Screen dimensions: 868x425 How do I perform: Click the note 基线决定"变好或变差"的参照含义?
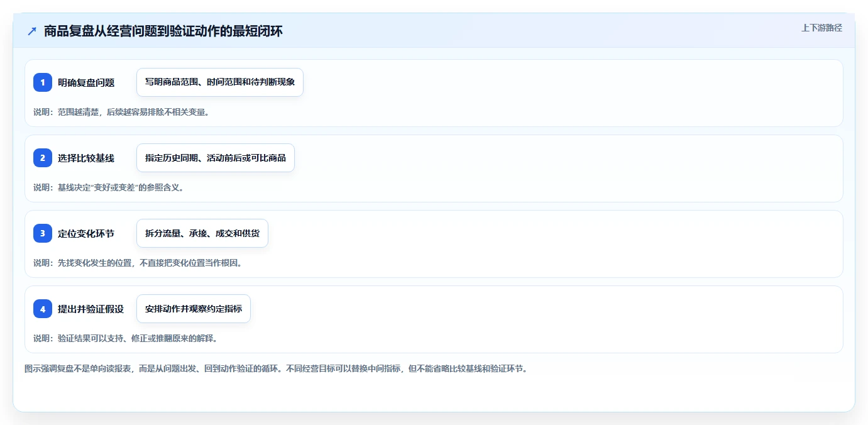(x=109, y=187)
